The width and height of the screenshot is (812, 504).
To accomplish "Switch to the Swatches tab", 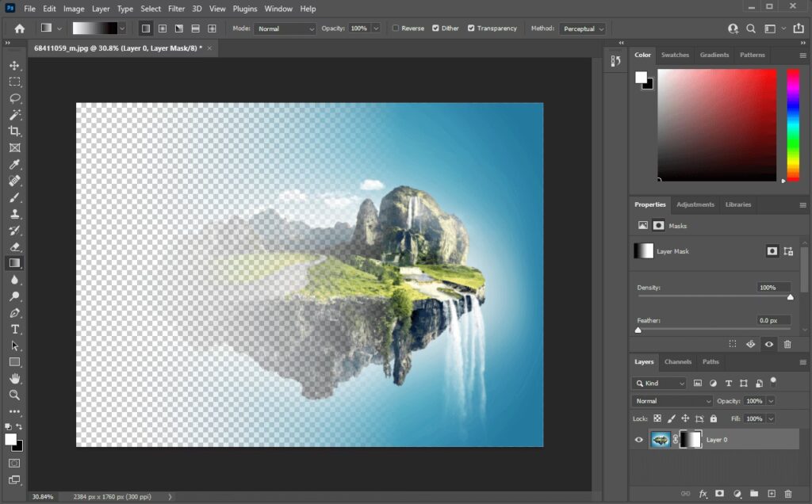I will tap(675, 55).
